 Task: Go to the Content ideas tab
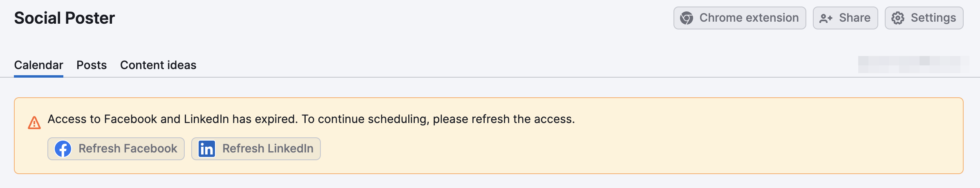[158, 65]
